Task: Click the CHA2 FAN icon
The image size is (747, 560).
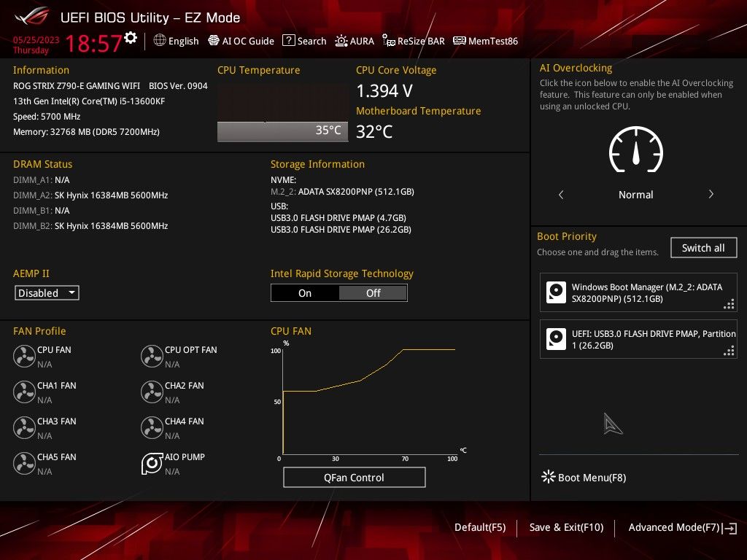Action: pos(152,392)
